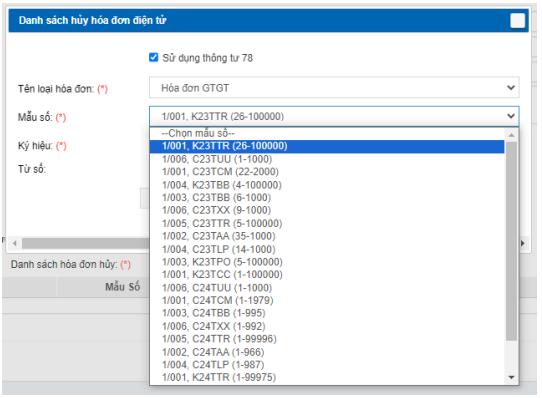
Task: Select the '--Chọn mẫu số--' placeholder option
Action: coord(327,133)
